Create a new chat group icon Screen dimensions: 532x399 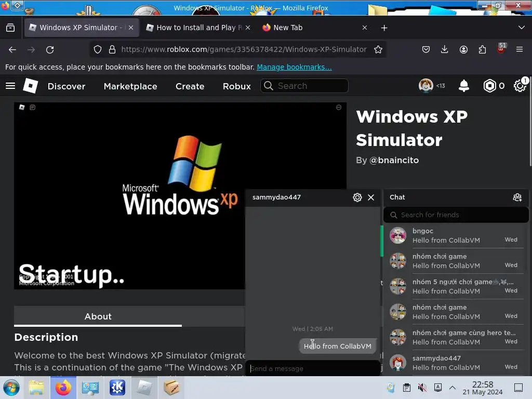click(517, 197)
